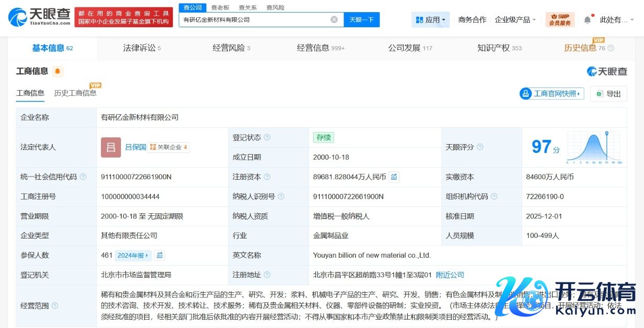644x328 pixels.
Task: Open registered capital chart icon
Action: [x=394, y=177]
